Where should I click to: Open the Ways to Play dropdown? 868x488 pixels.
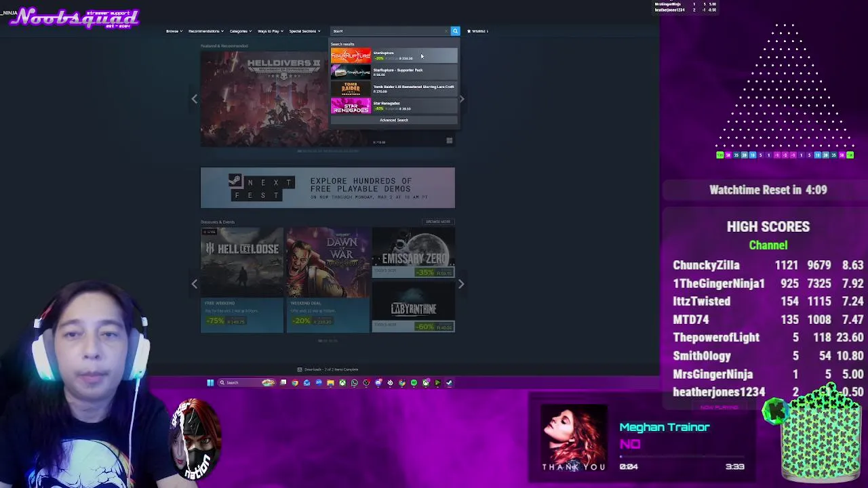(x=270, y=31)
